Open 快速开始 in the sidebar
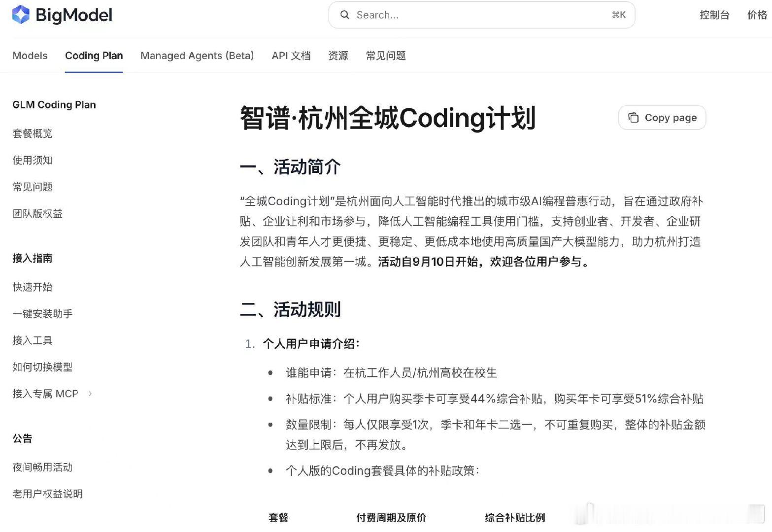772x532 pixels. [33, 287]
